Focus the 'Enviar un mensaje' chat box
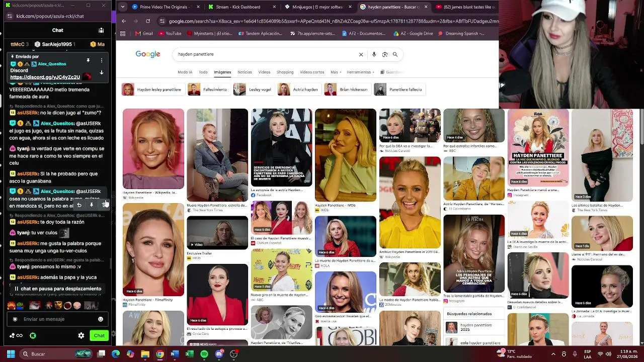Screen dimensions: 644x362 (x=55, y=319)
